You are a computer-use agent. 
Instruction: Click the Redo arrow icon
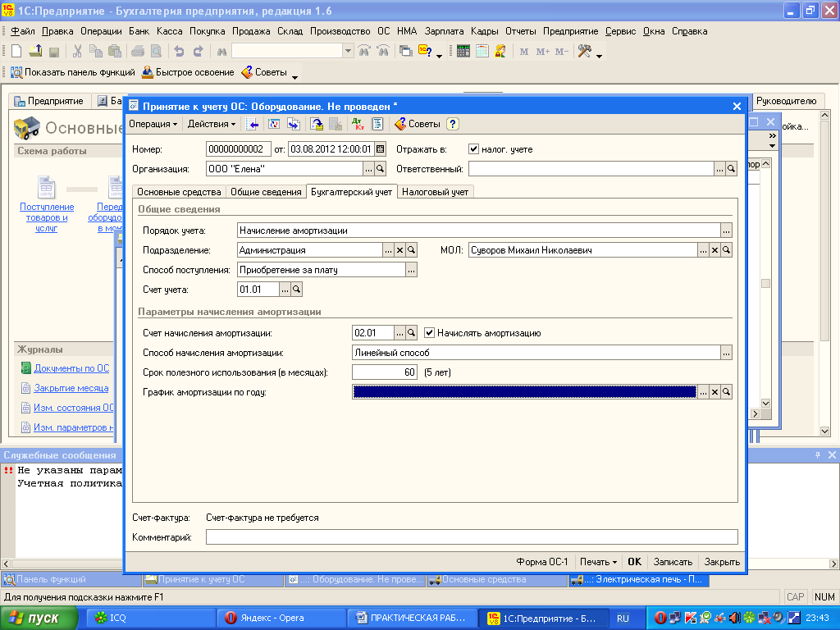[198, 52]
